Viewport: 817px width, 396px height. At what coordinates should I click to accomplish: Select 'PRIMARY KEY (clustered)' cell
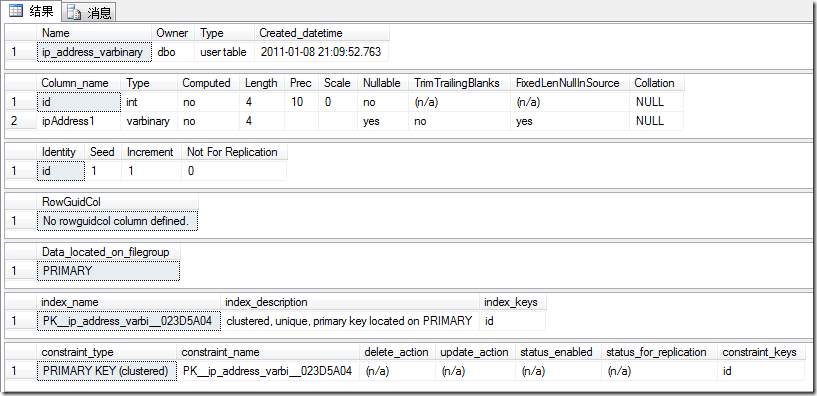pyautogui.click(x=107, y=371)
